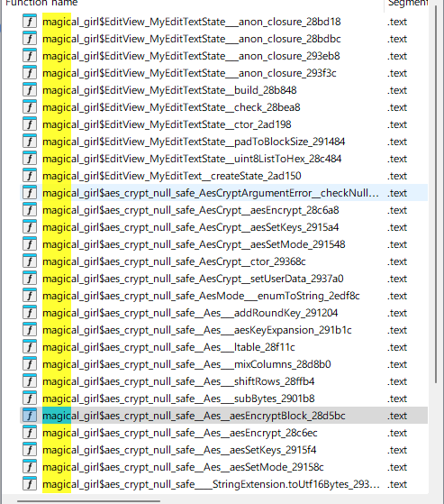Select AesMode___enumToString_2edf8c function
This screenshot has width=444, height=504.
[x=223, y=296]
